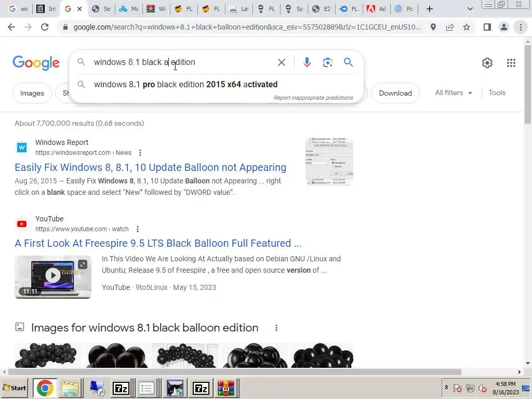Place cursor in the Google search field
532x399 pixels.
[183, 62]
